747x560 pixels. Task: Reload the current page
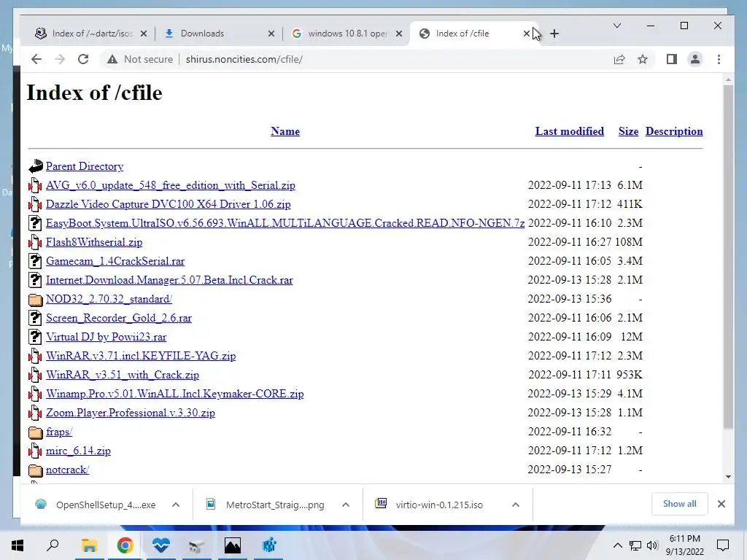click(x=83, y=60)
